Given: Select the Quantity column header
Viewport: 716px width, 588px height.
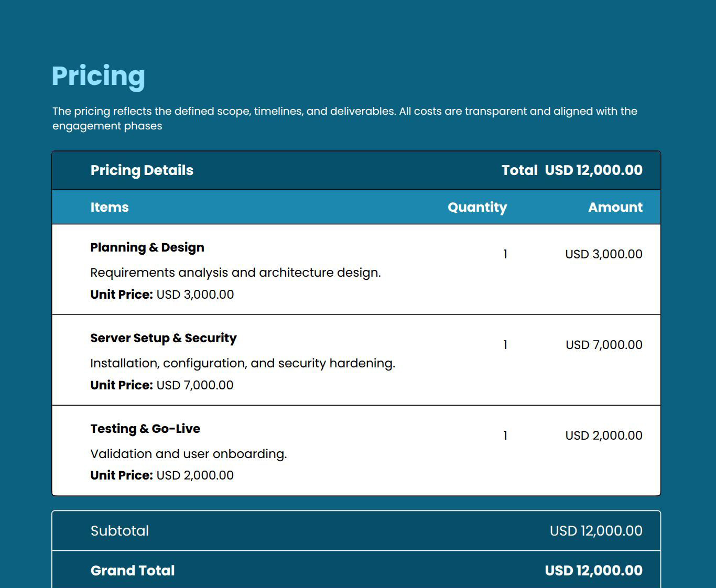Looking at the screenshot, I should tap(477, 208).
